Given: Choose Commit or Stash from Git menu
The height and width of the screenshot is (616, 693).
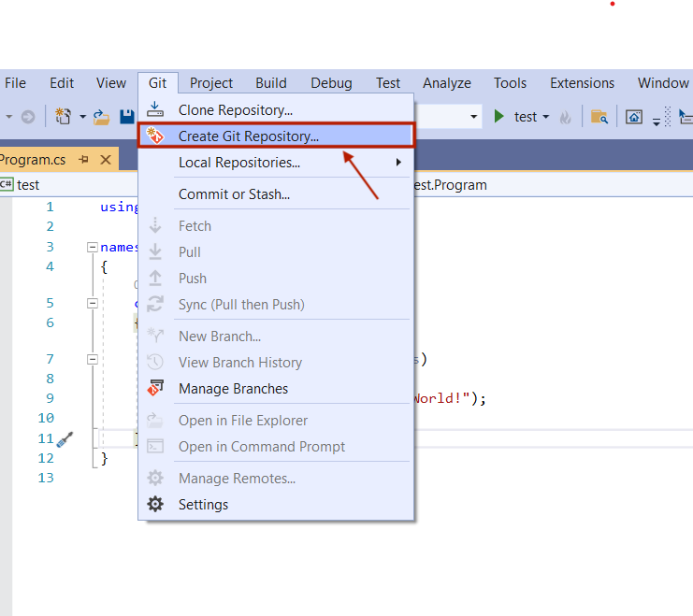Looking at the screenshot, I should coord(234,194).
